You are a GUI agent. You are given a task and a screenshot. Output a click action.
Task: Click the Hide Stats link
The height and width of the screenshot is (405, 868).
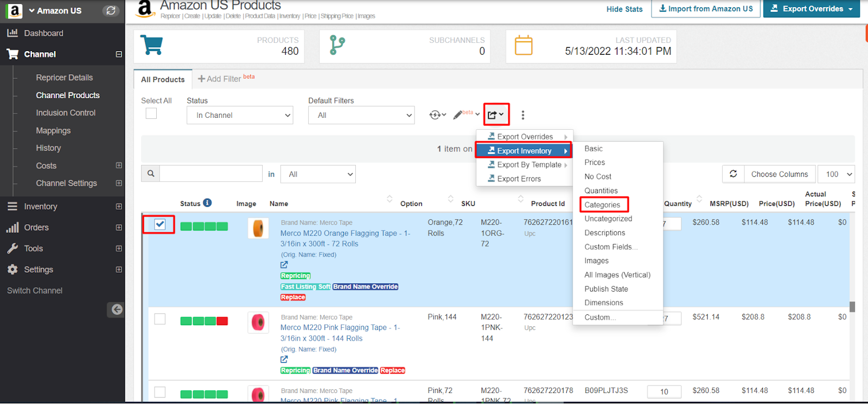point(624,9)
